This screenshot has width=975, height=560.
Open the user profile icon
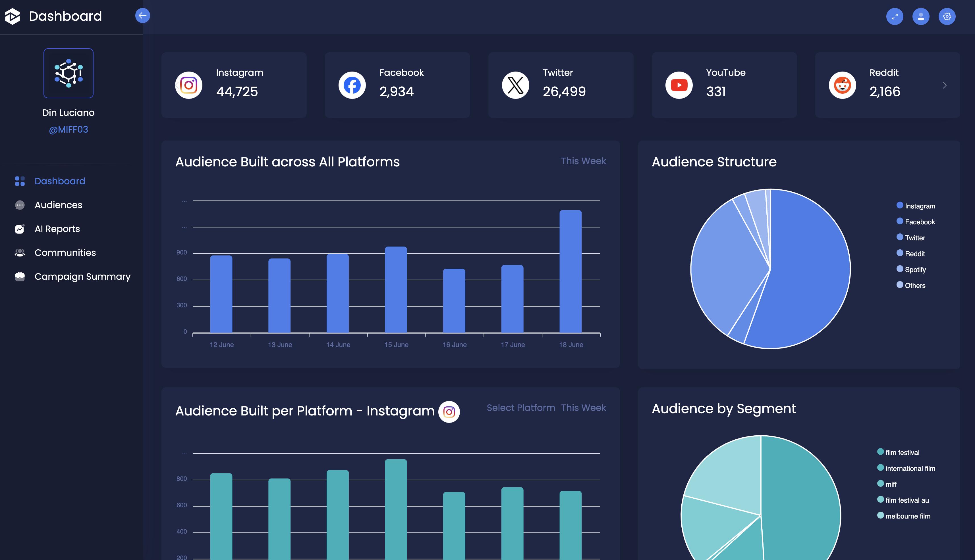[x=921, y=16]
